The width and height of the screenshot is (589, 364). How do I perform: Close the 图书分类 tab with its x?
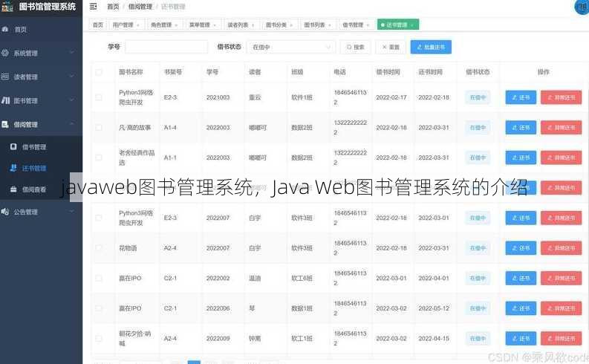(x=291, y=25)
